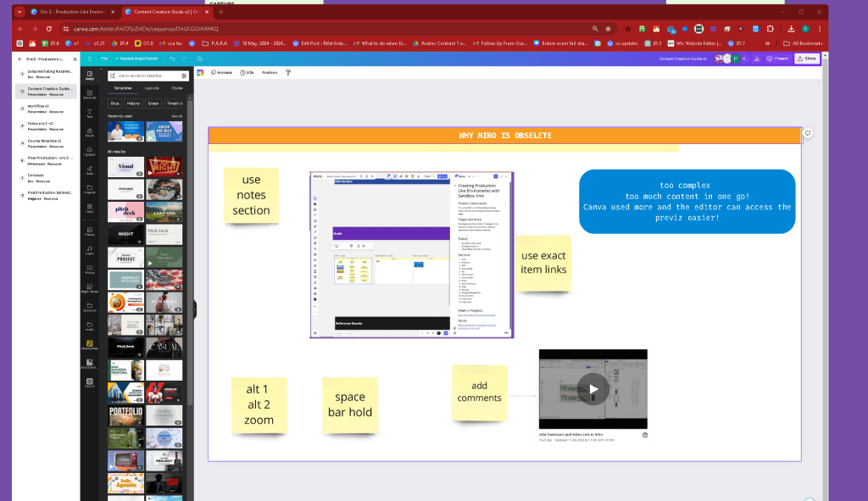Open the hamburger menu in Canva header
The width and height of the screenshot is (868, 501).
click(89, 58)
